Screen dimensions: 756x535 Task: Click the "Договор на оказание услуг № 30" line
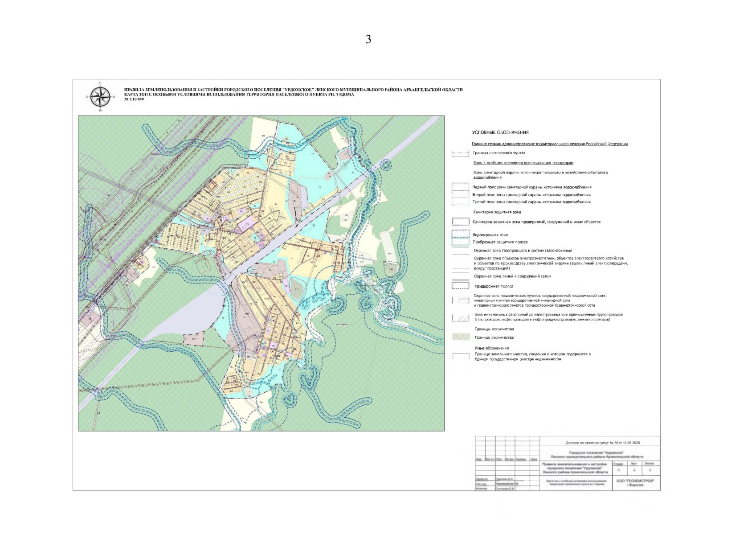point(603,443)
